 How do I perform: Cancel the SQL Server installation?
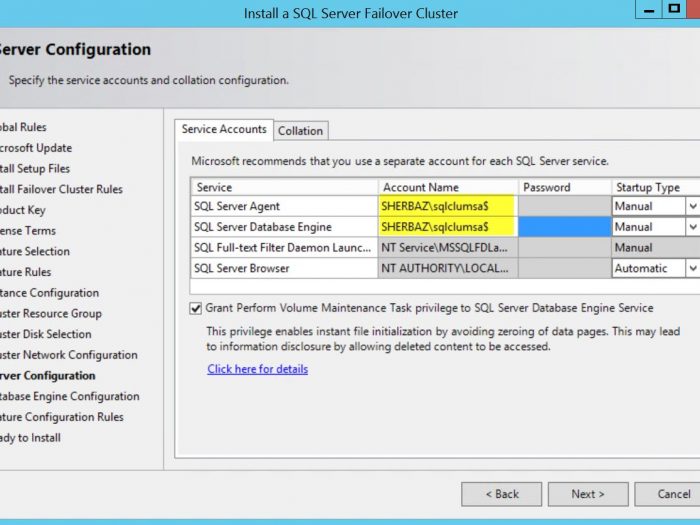coord(674,494)
